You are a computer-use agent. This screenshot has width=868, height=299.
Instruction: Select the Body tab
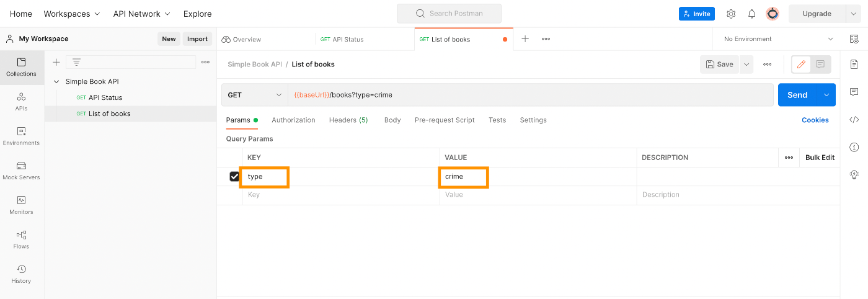(x=392, y=120)
